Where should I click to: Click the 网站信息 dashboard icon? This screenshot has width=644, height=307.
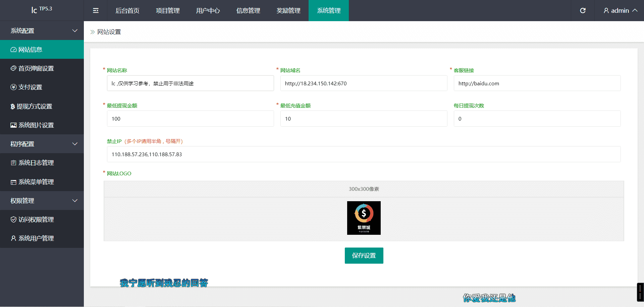click(x=13, y=50)
